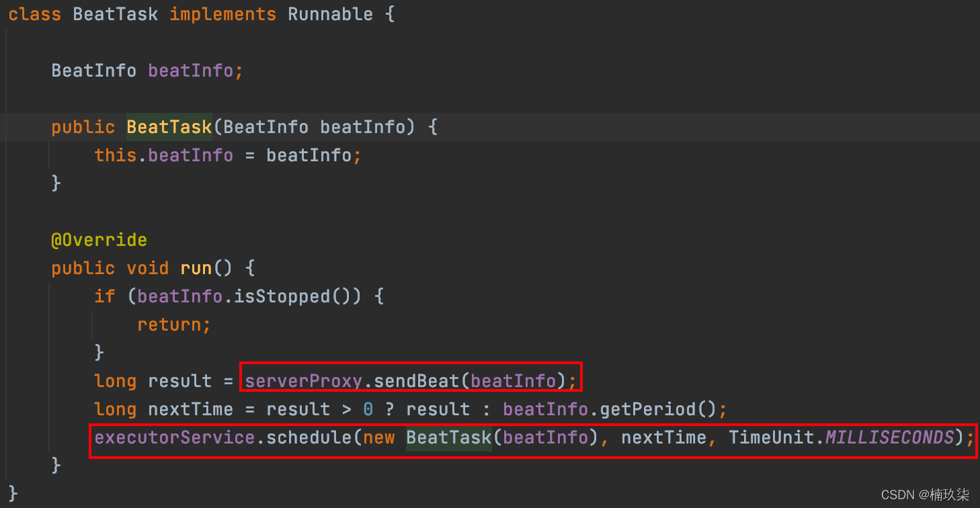This screenshot has height=508, width=980.
Task: Click the this keyword in the constructor
Action: click(115, 155)
